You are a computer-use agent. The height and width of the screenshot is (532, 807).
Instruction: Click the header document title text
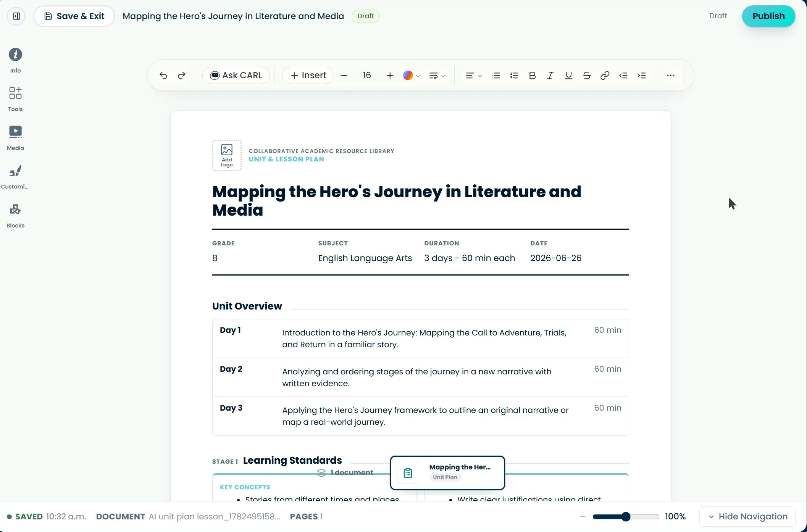click(x=233, y=16)
